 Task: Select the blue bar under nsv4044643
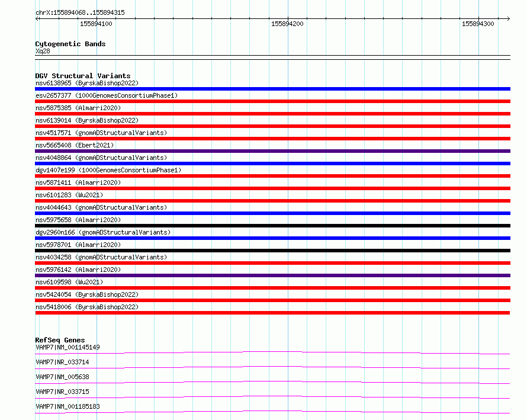point(272,213)
